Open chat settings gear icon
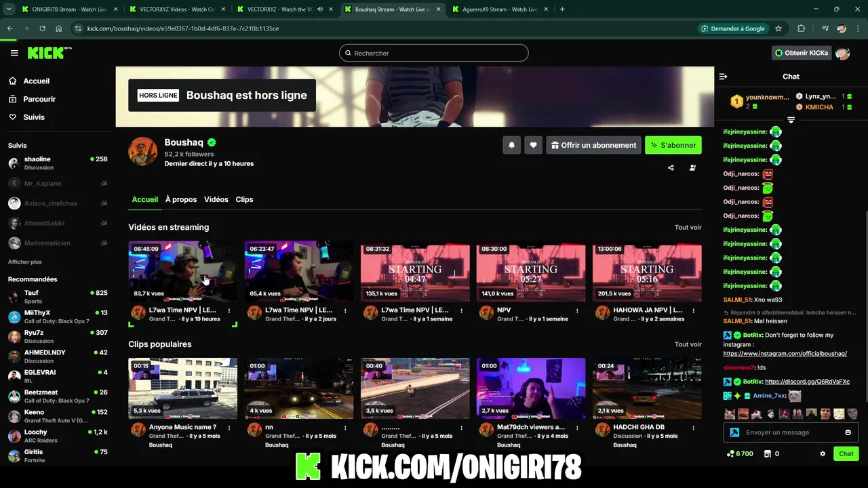868x488 pixels. point(823,454)
